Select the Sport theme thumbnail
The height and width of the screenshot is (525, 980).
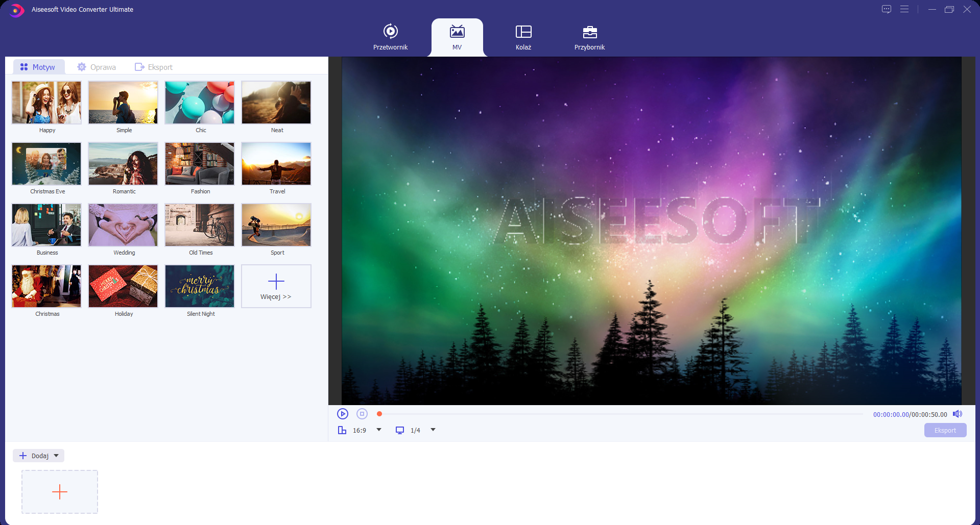click(276, 225)
